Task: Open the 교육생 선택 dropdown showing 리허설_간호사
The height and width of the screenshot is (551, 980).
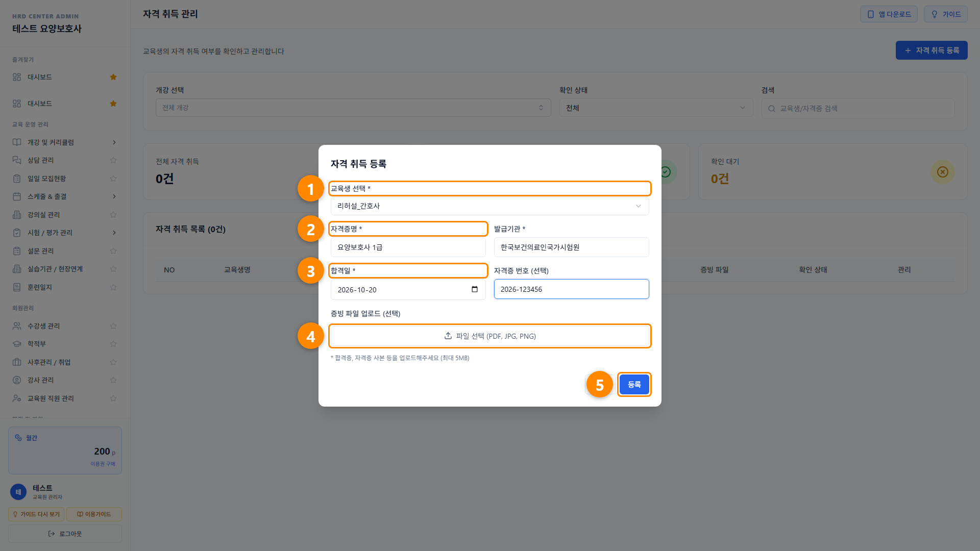Action: pos(490,206)
